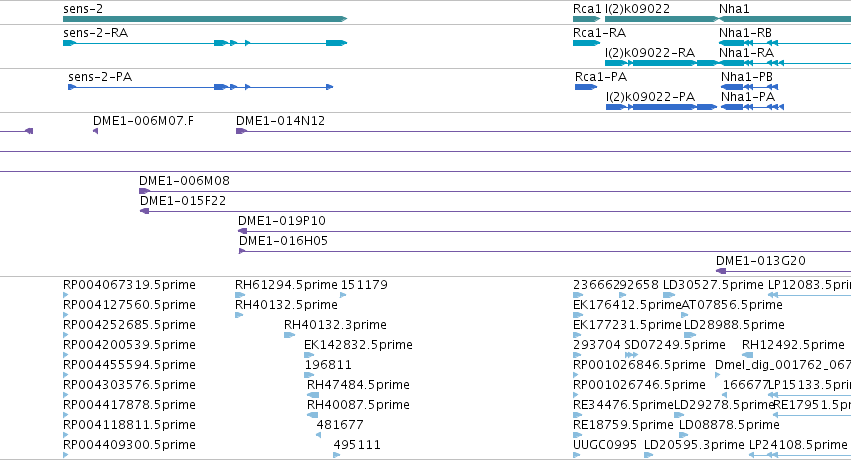Select EST RP004417878.5prime
The width and height of the screenshot is (851, 460).
coord(129,405)
